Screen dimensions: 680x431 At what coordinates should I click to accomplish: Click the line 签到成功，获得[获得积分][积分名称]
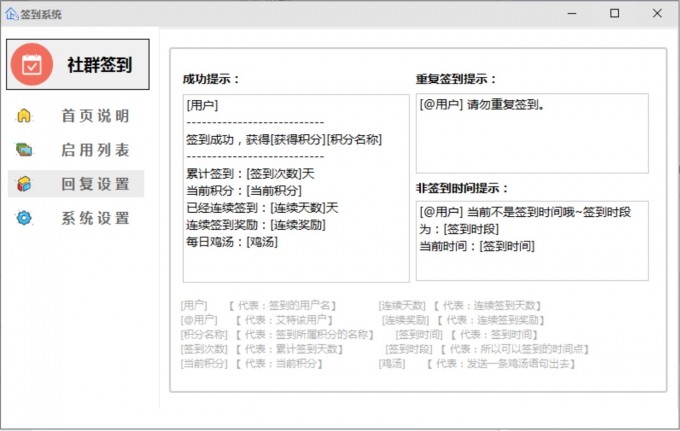click(x=284, y=140)
